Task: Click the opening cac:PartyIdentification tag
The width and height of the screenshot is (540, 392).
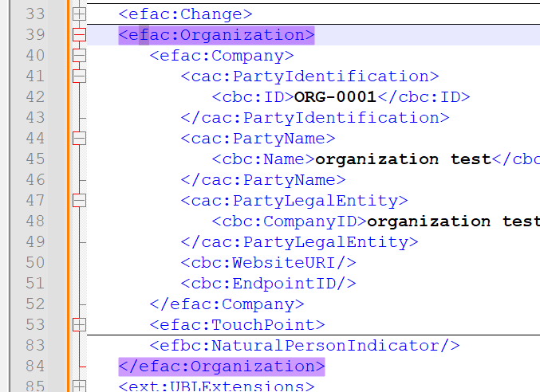Action: point(310,76)
